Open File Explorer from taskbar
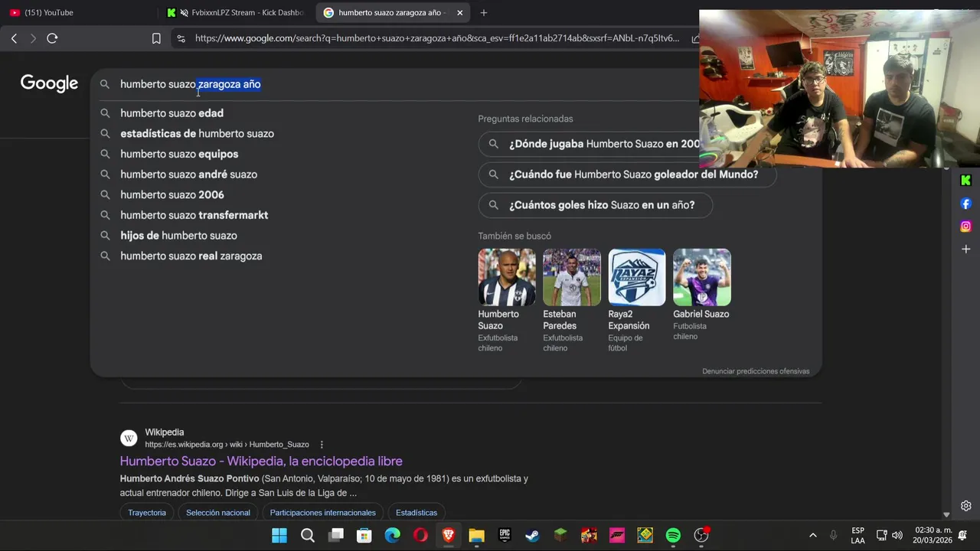This screenshot has width=980, height=551. [476, 535]
